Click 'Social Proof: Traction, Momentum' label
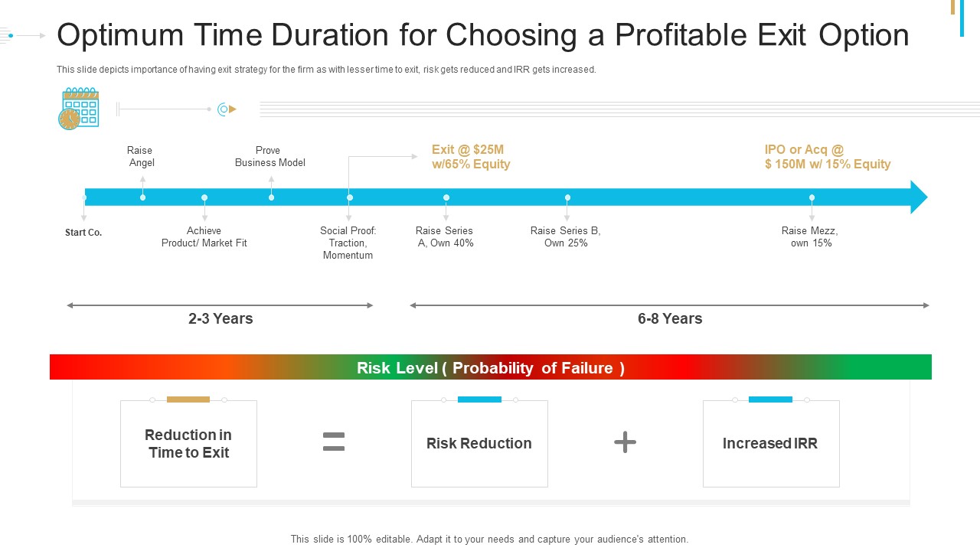This screenshot has width=980, height=551. coord(348,243)
